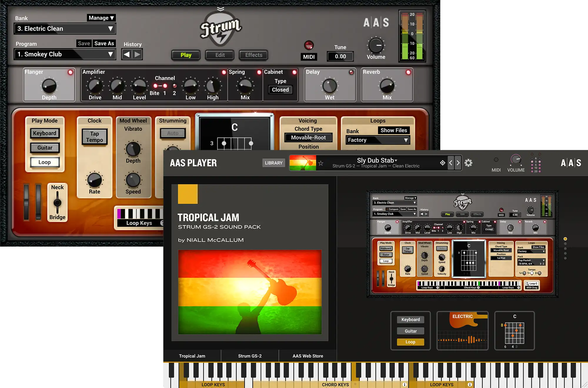588x388 pixels.
Task: Click history forward arrow in large Strum window
Action: 137,54
